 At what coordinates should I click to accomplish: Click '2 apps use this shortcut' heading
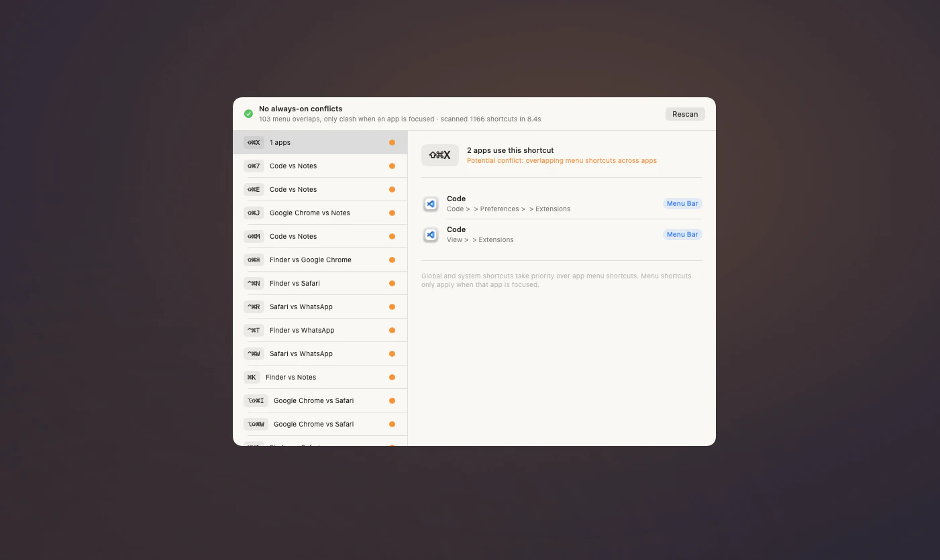click(511, 150)
